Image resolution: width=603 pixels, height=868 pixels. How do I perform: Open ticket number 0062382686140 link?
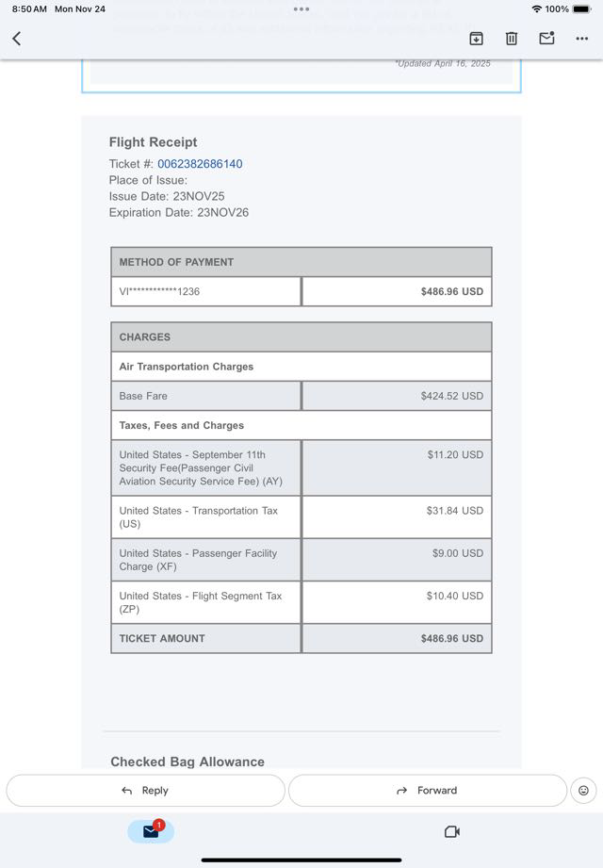tap(200, 164)
